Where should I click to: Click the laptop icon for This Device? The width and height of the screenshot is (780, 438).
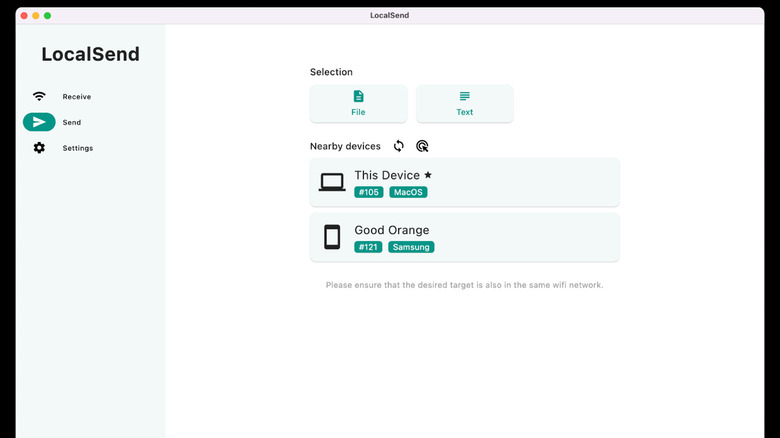point(332,182)
